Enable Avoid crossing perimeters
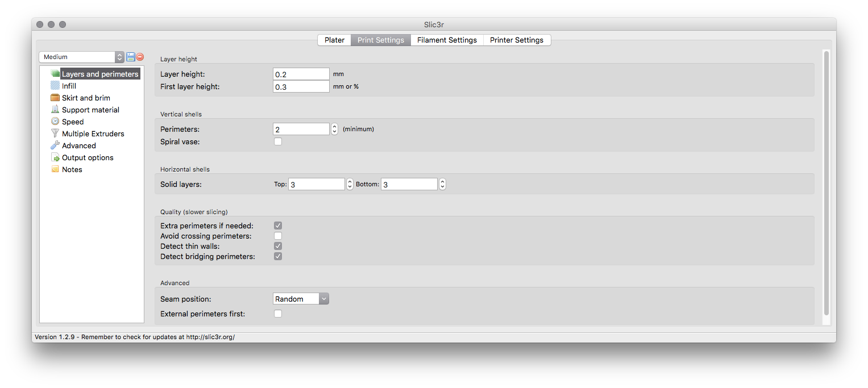The height and width of the screenshot is (388, 868). [x=277, y=235]
